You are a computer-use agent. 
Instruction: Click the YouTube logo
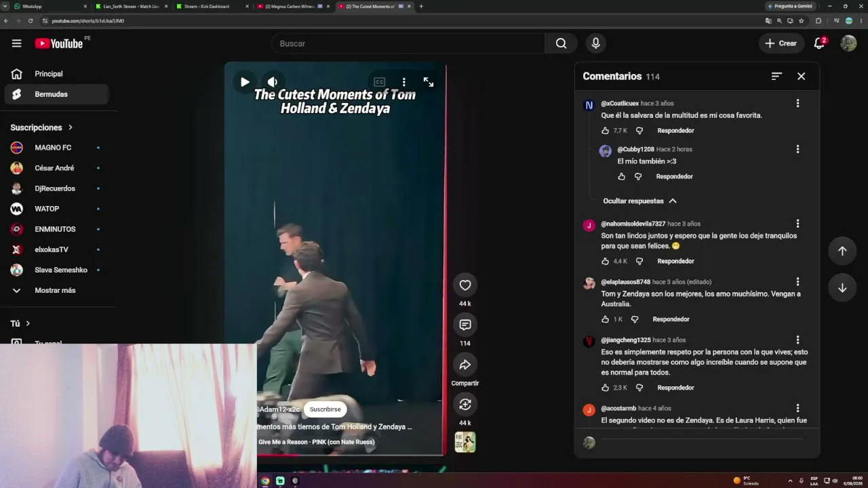(x=58, y=43)
